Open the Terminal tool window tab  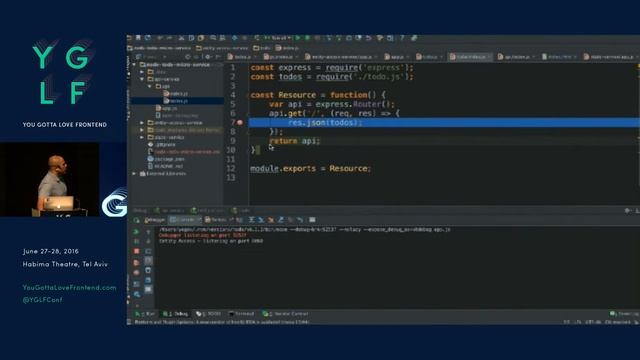pyautogui.click(x=241, y=314)
